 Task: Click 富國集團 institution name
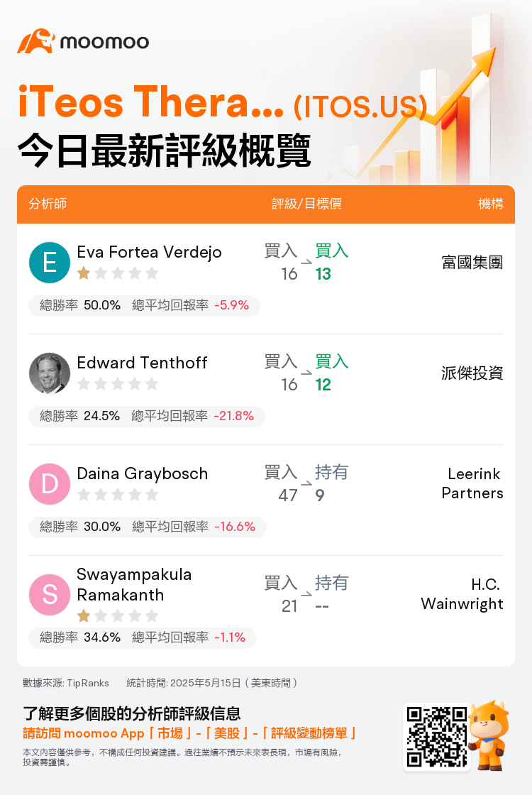tap(472, 263)
